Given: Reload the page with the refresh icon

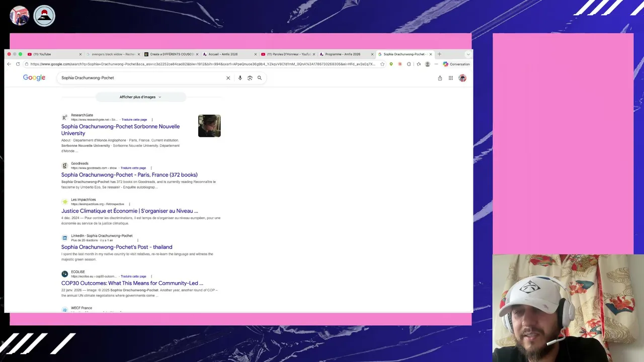Looking at the screenshot, I should pos(18,64).
